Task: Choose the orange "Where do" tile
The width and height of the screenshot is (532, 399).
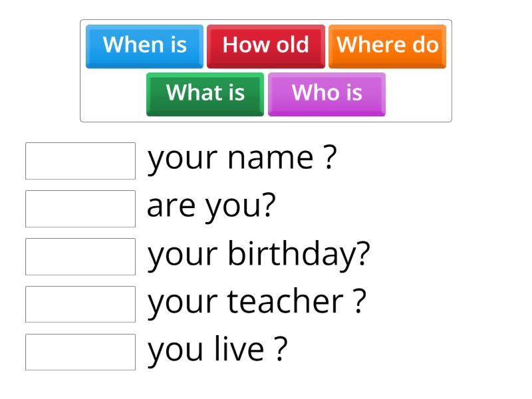Action: point(387,46)
